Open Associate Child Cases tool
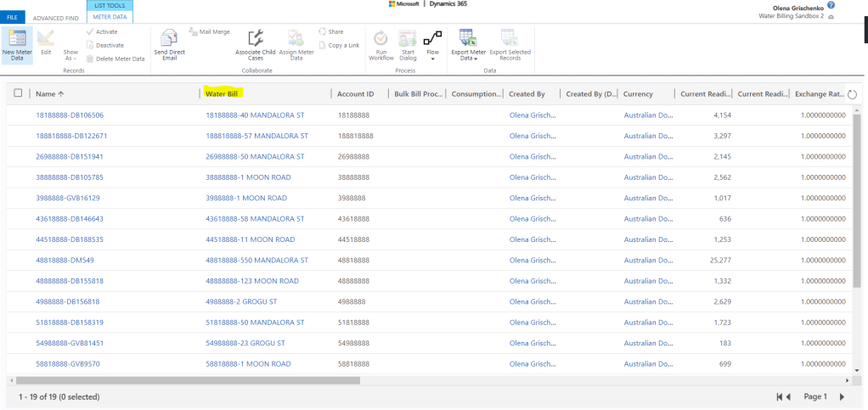Image resolution: width=868 pixels, height=410 pixels. point(255,39)
